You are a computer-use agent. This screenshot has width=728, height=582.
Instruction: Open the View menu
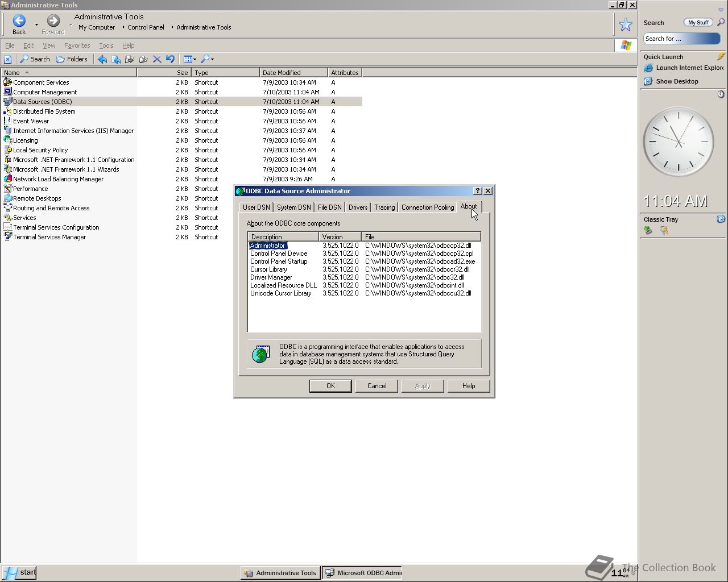click(49, 45)
